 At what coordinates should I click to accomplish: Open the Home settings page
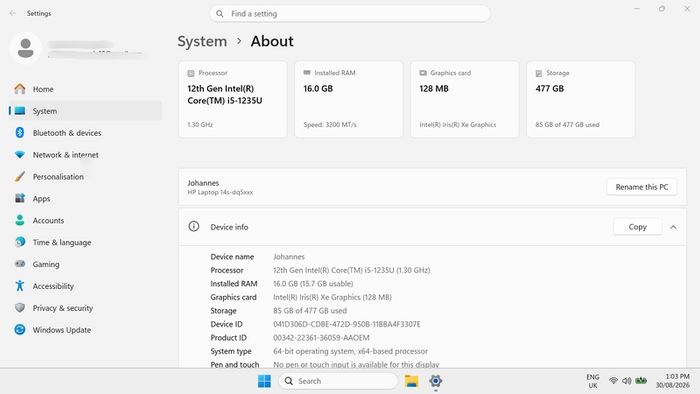[x=85, y=89]
